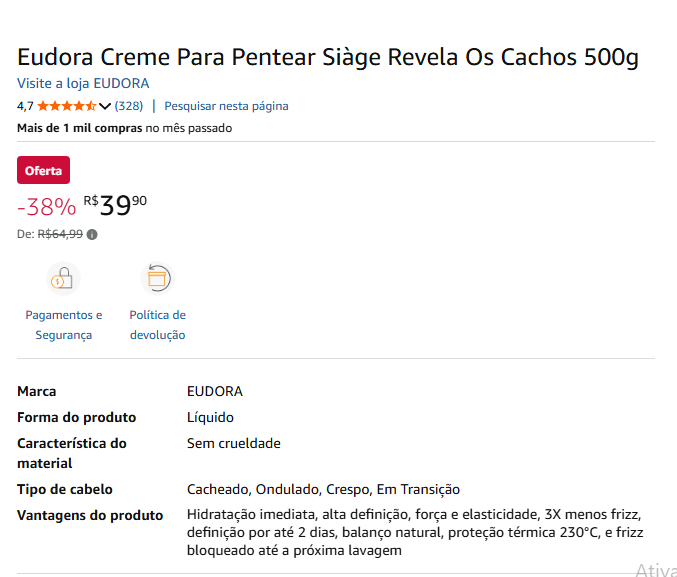Click the struck-through R$64,99 original price
This screenshot has height=577, width=677.
(x=60, y=235)
